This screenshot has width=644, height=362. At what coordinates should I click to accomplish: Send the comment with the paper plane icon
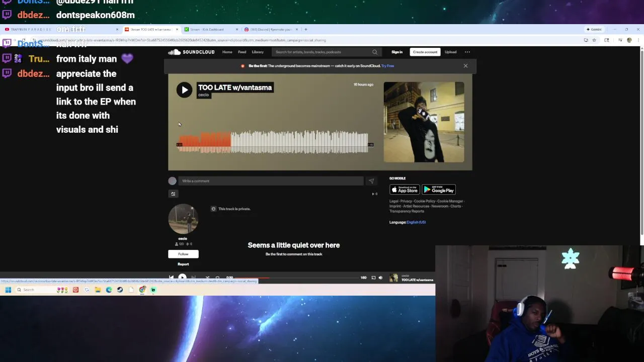(371, 181)
